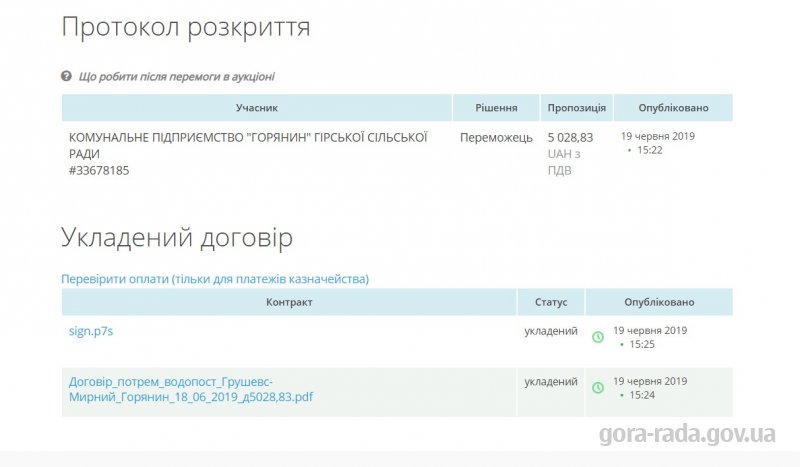
Task: Open the sign.p7s file link
Action: point(91,331)
